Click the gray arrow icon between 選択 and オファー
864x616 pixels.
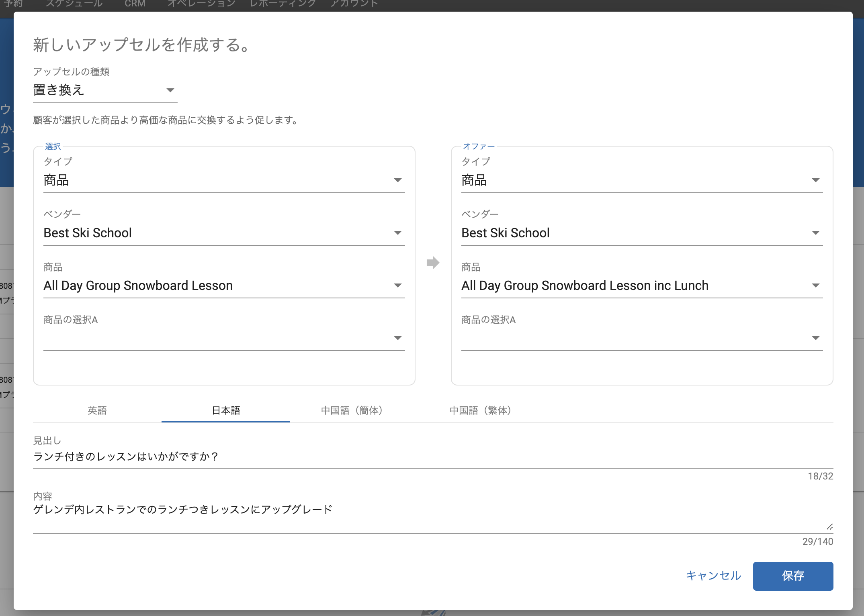(433, 263)
